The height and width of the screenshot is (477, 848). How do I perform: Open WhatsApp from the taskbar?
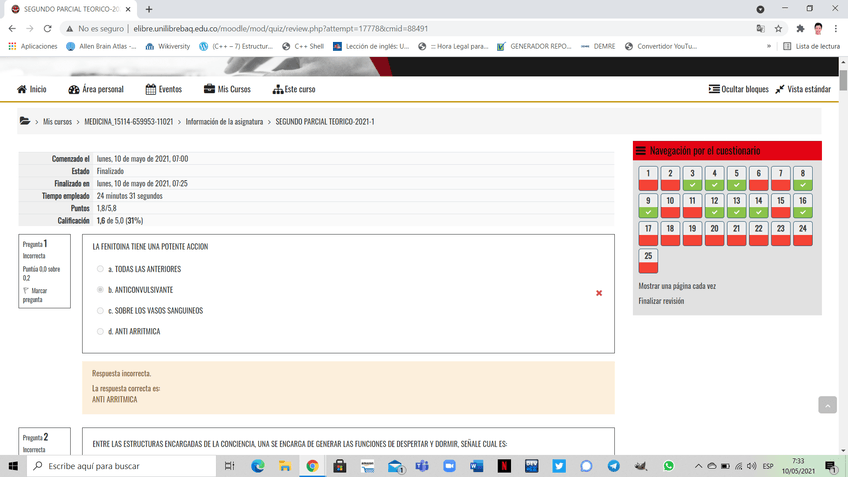(x=668, y=466)
